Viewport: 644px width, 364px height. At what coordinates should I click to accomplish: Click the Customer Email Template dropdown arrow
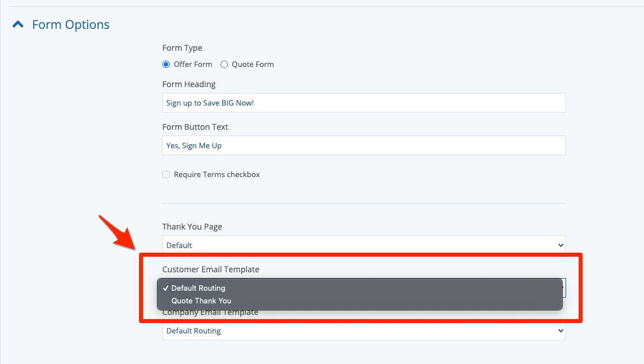click(564, 288)
